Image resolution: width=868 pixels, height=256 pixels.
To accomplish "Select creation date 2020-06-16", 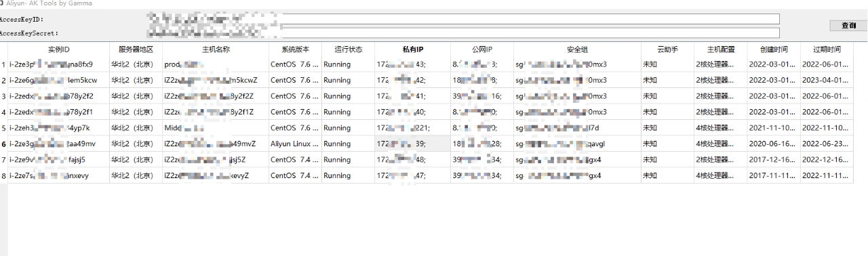I will (x=774, y=144).
